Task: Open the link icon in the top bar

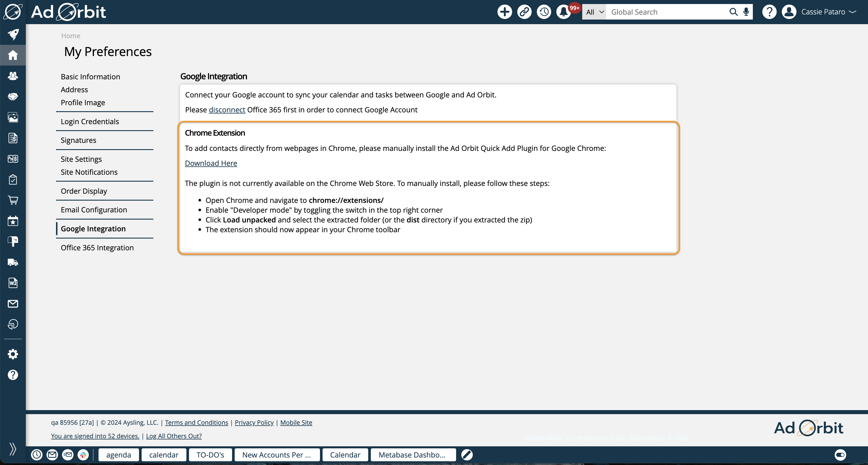Action: click(524, 12)
